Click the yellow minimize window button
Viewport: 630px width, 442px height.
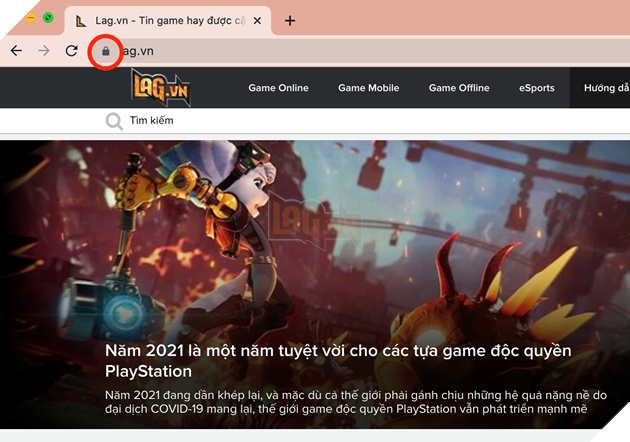click(31, 18)
